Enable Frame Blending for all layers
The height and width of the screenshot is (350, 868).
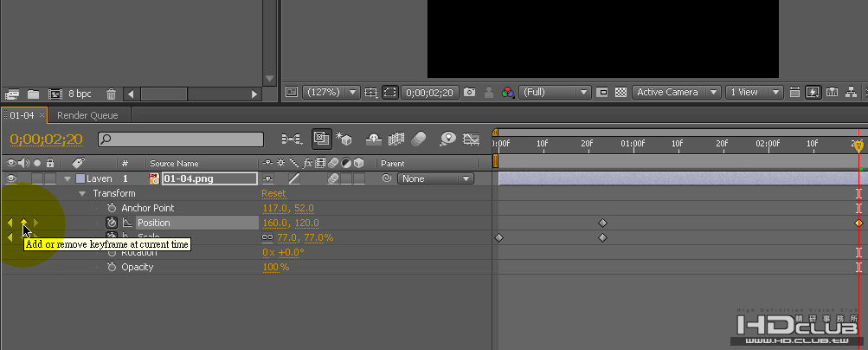pyautogui.click(x=396, y=139)
